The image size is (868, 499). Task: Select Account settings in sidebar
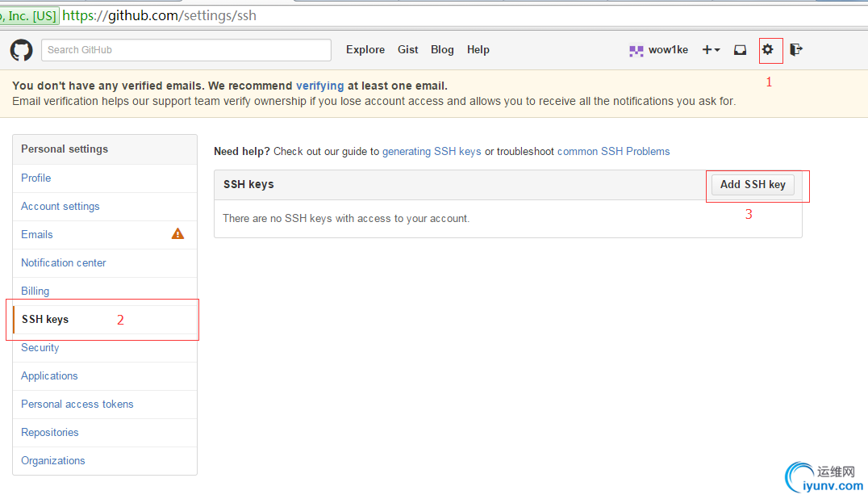tap(105, 206)
